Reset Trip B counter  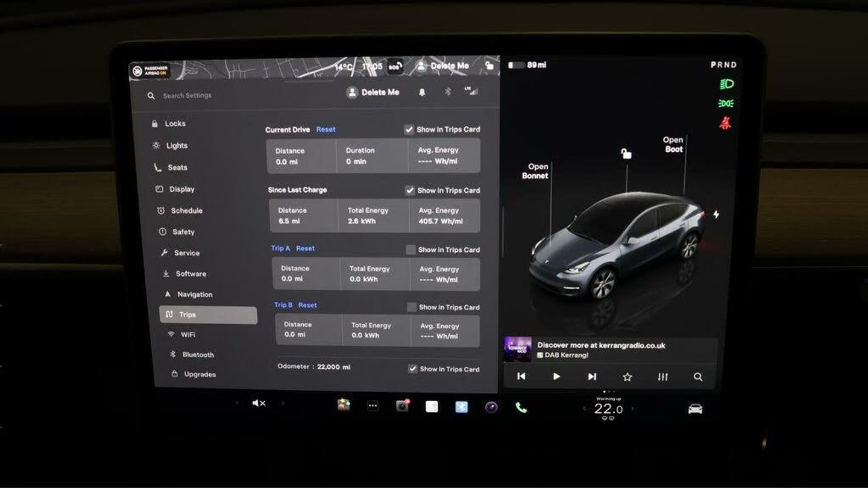tap(307, 305)
